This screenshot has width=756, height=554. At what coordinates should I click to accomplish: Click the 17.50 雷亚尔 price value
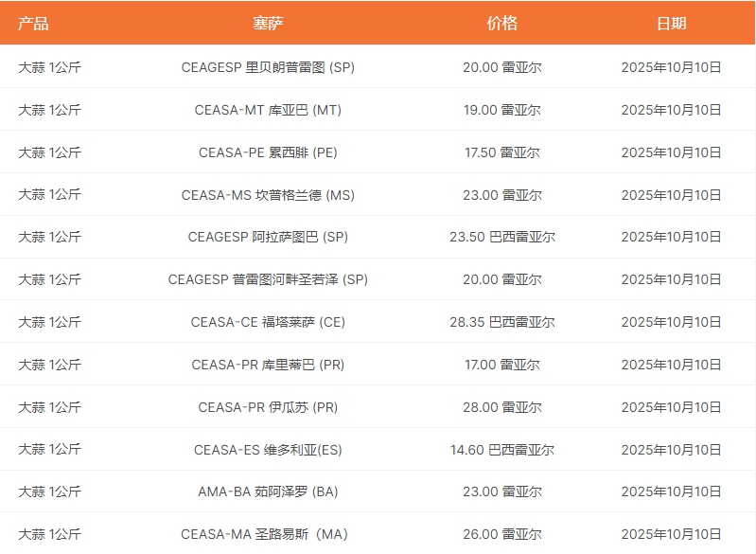[502, 152]
